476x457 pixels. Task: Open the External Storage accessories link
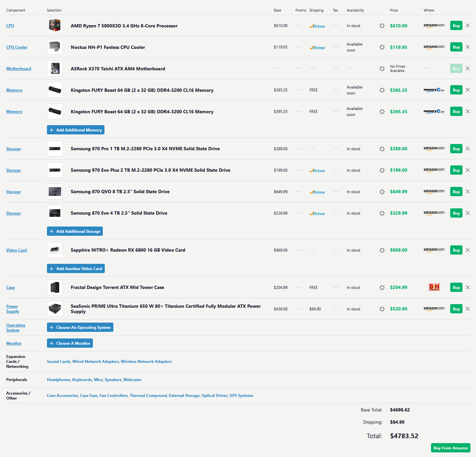click(x=184, y=396)
